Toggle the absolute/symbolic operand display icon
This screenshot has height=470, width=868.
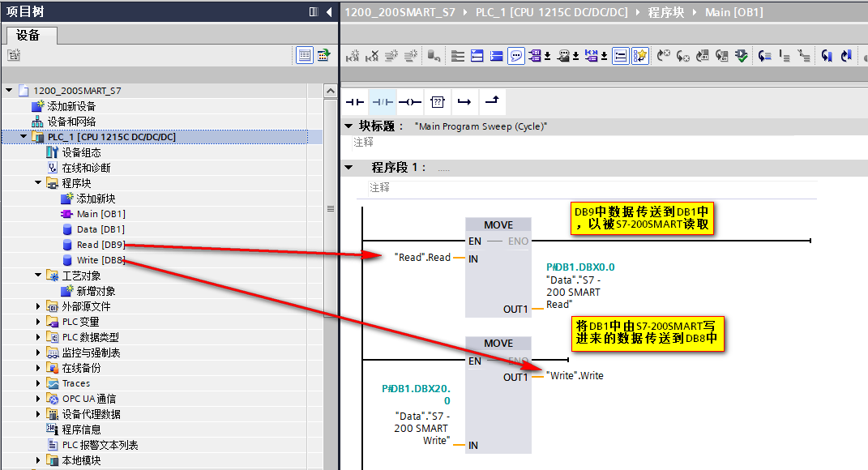[537, 55]
